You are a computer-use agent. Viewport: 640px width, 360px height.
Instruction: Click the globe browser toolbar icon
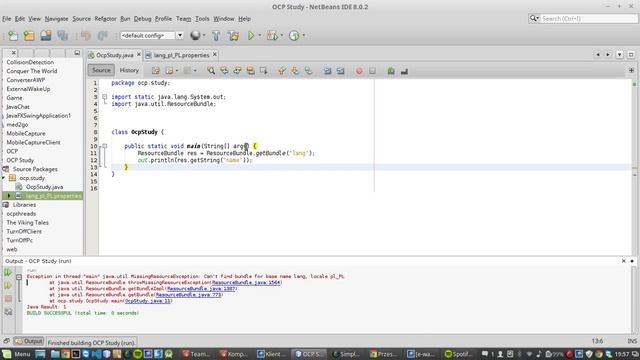pyautogui.click(x=195, y=36)
